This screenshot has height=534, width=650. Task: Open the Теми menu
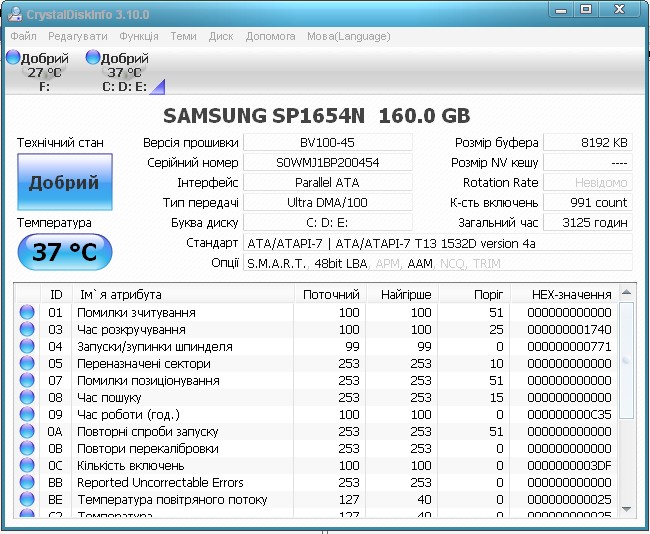(x=183, y=36)
